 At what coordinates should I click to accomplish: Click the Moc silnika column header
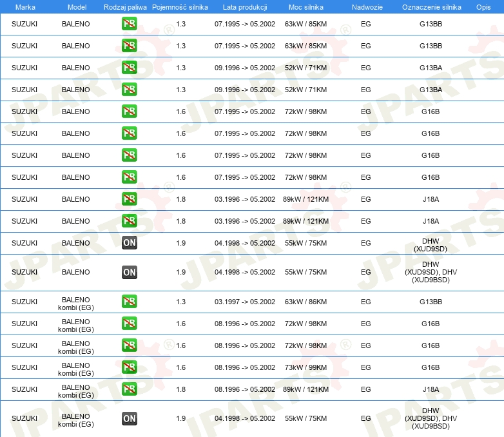(306, 7)
